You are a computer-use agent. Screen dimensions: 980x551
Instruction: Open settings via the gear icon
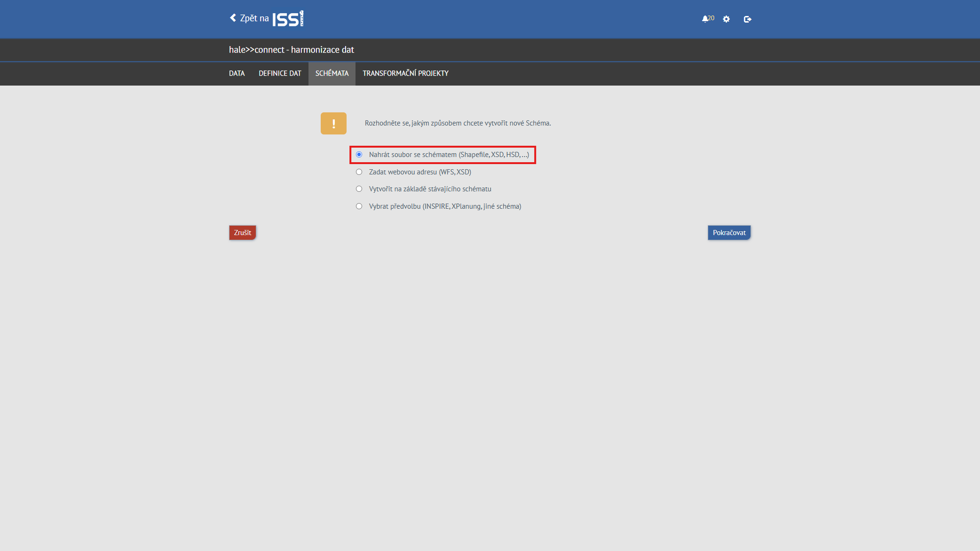point(726,19)
